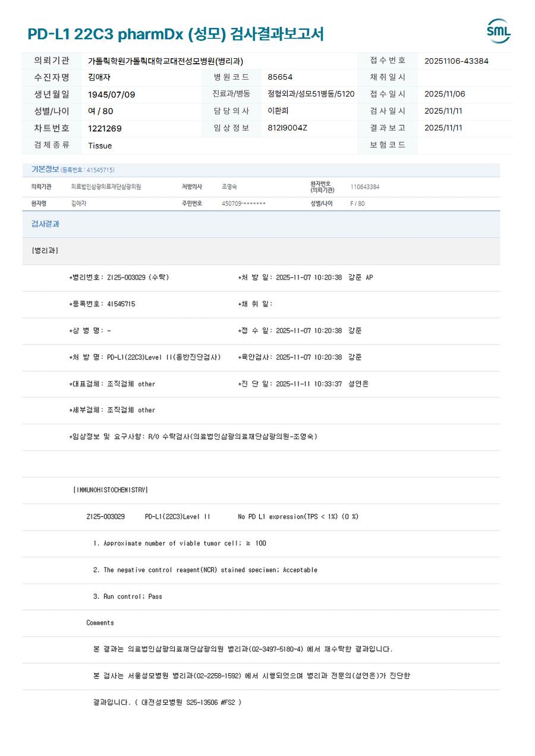Select receipt number '20251106-43384'
The width and height of the screenshot is (535, 756).
pyautogui.click(x=457, y=61)
